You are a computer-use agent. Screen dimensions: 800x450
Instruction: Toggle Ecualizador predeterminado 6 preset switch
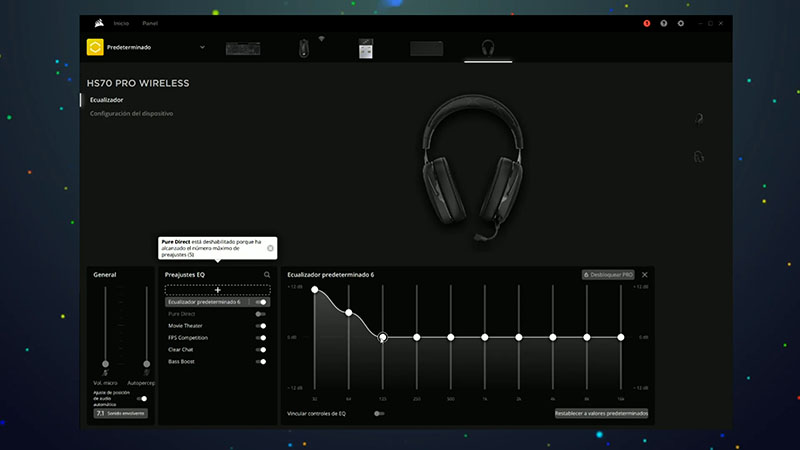point(261,302)
